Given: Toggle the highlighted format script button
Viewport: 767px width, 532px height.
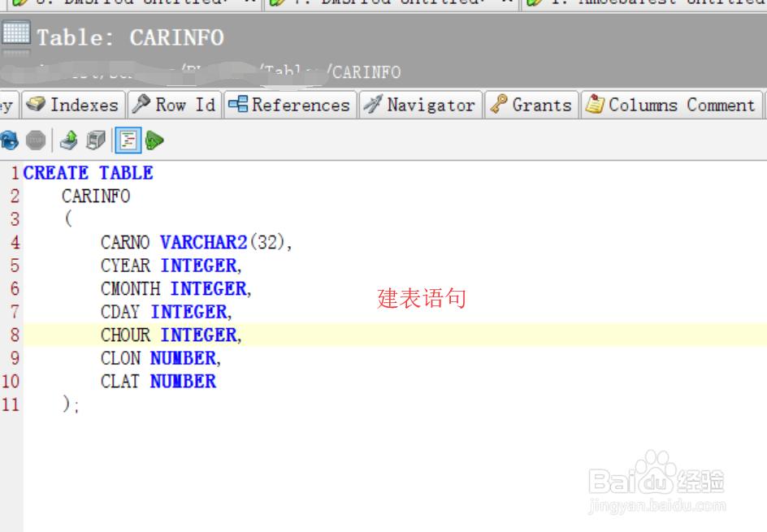Looking at the screenshot, I should click(x=128, y=141).
